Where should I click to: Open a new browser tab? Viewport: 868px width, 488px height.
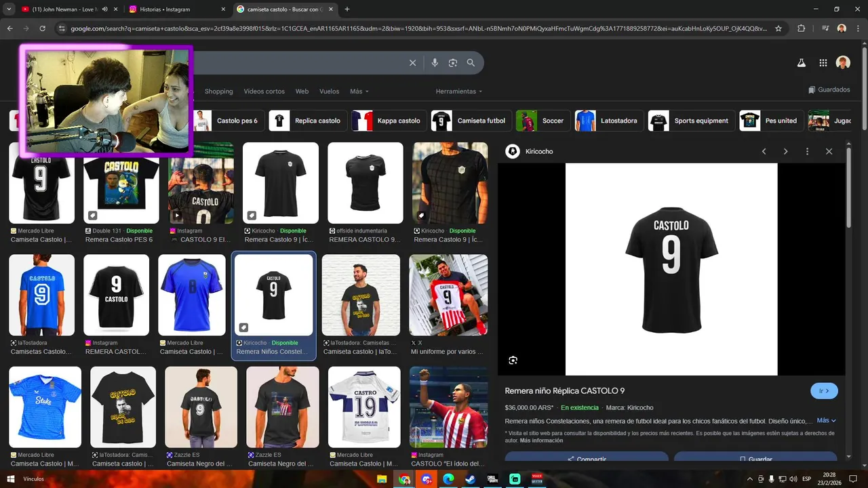(347, 9)
